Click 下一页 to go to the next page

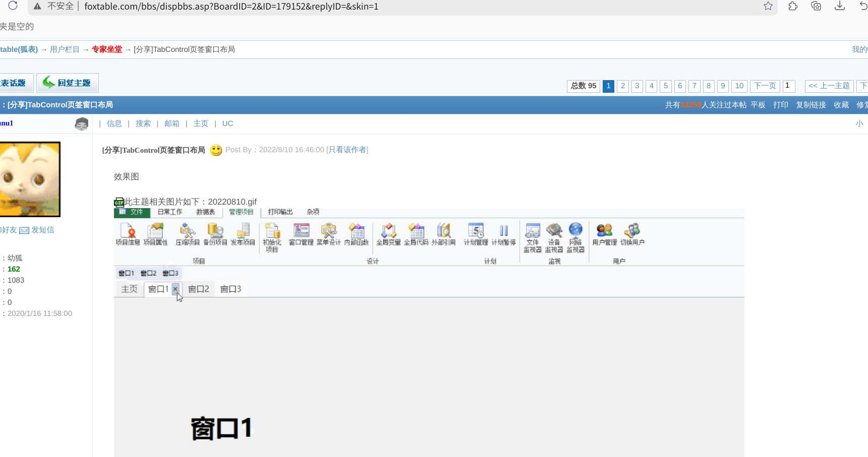[x=765, y=86]
